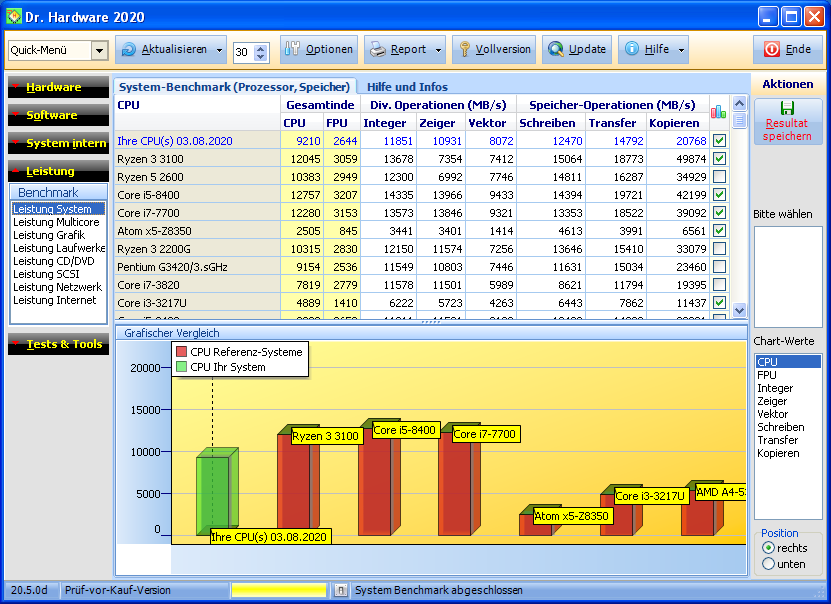
Task: Open the Aktualisieren dropdown arrow
Action: 219,50
